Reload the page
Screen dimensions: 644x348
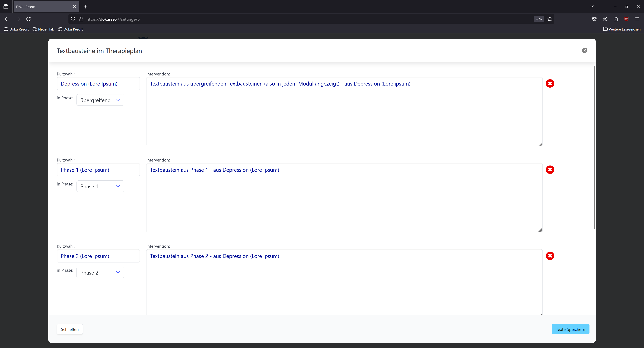tap(29, 19)
